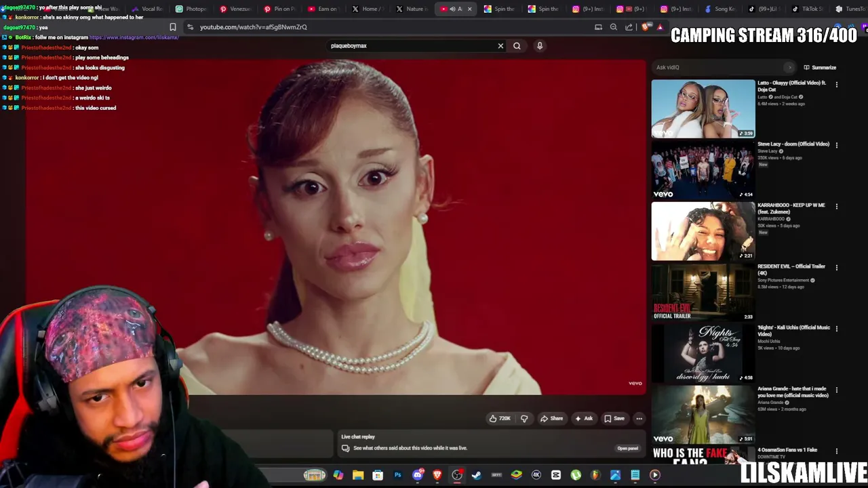Click the Brave Rewards triangle icon
868x488 pixels.
660,27
